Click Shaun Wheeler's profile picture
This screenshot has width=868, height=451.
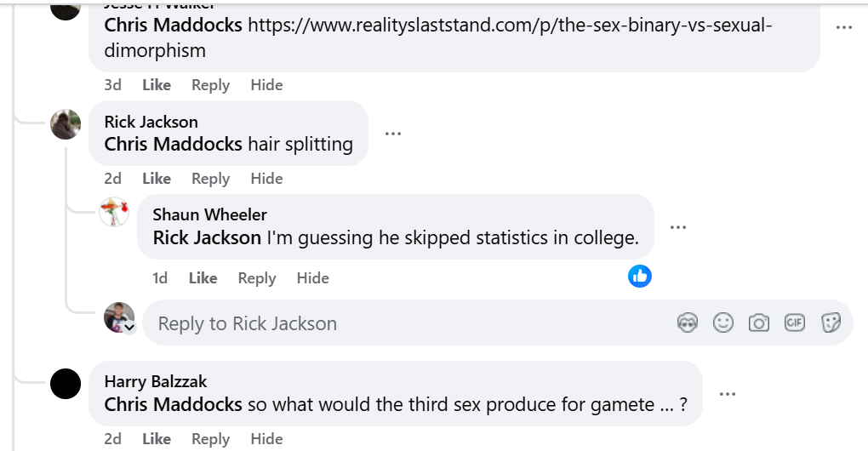point(114,211)
